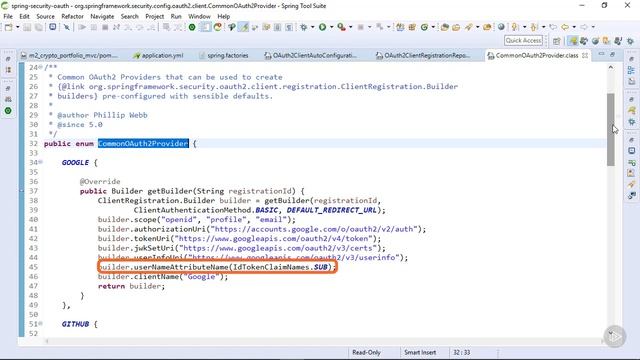Click the gear perspective icon at far right
This screenshot has width=640, height=360.
630,41
